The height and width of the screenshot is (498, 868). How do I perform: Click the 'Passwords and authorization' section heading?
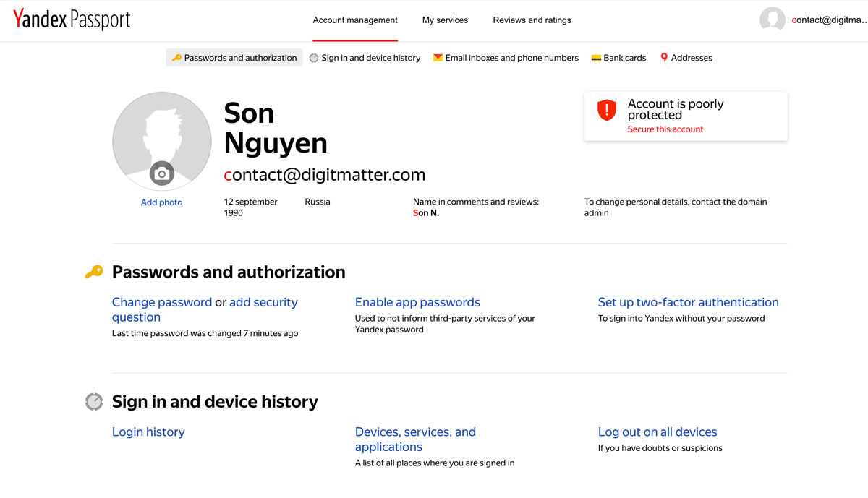[x=229, y=272]
